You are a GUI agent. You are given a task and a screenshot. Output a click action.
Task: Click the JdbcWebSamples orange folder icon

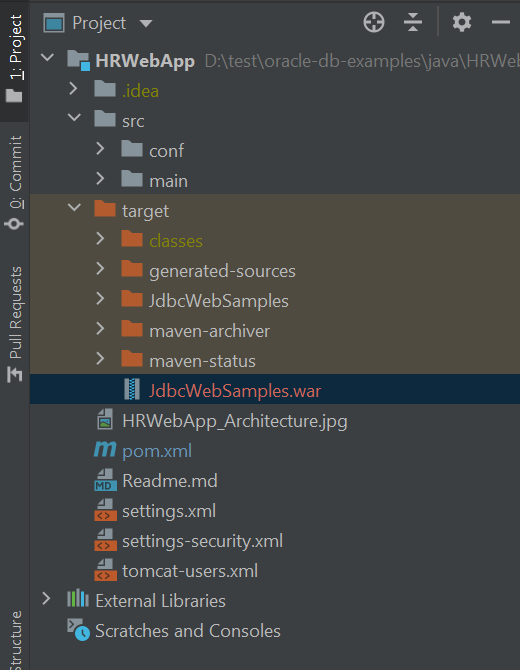pyautogui.click(x=132, y=299)
